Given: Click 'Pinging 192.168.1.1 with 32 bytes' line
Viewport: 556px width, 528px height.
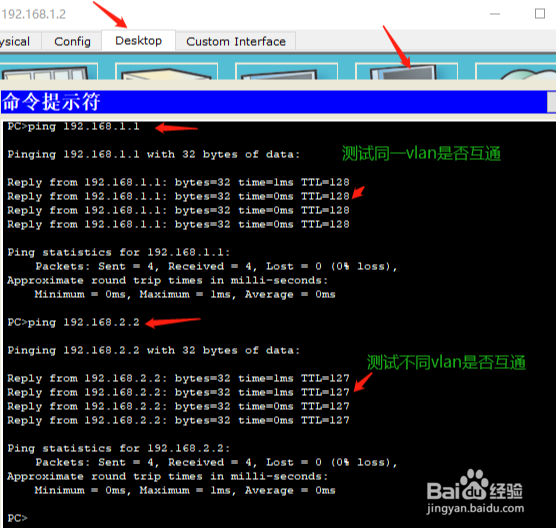Looking at the screenshot, I should [154, 155].
